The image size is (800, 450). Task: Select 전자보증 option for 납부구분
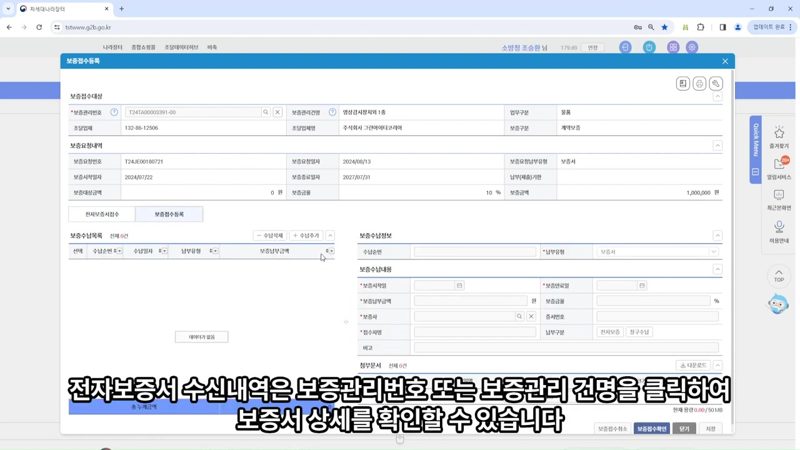click(610, 332)
